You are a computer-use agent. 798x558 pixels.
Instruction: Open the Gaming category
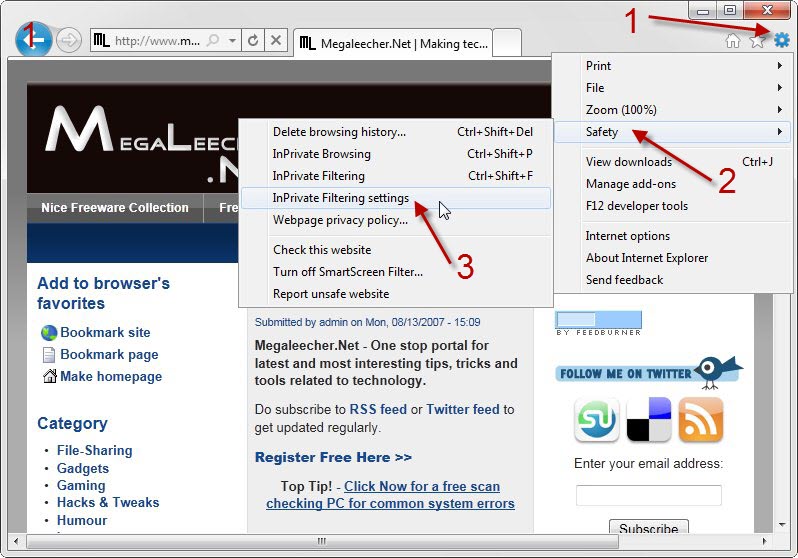tap(81, 485)
